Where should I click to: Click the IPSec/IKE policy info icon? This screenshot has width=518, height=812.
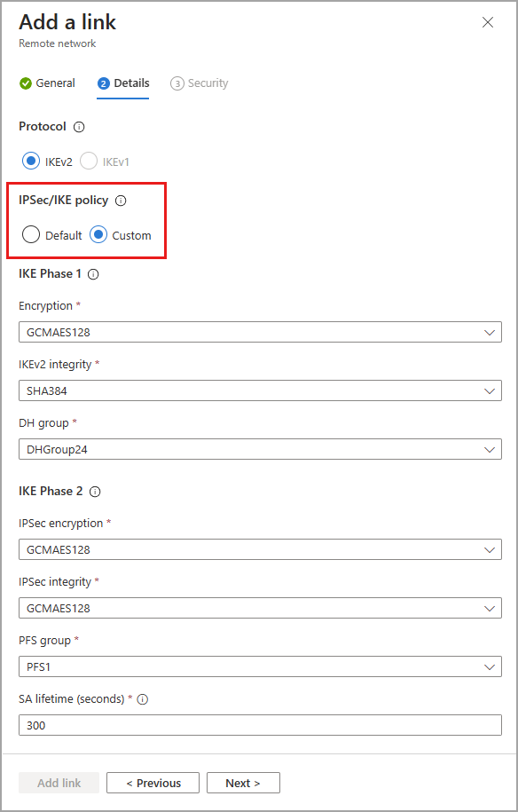coord(120,201)
